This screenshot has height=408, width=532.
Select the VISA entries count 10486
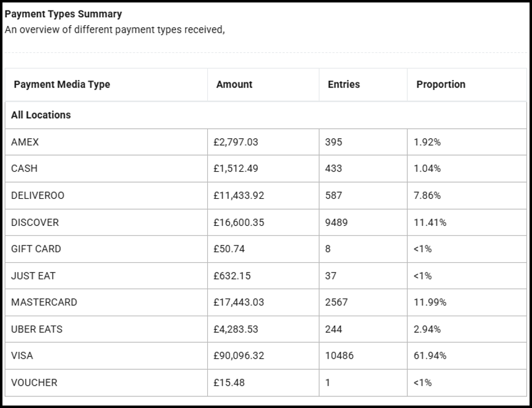tap(339, 356)
